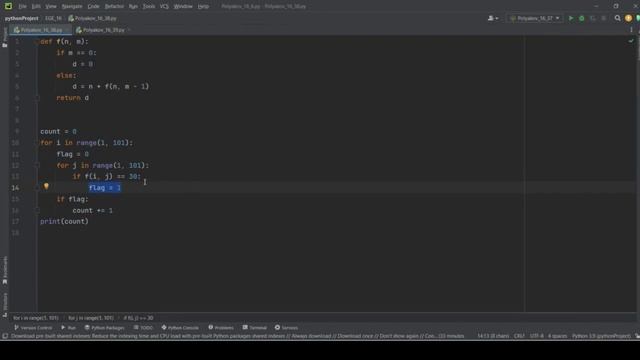Click the selected 'flag = 1' code
Viewport: 640px width, 360px height.
(x=104, y=188)
